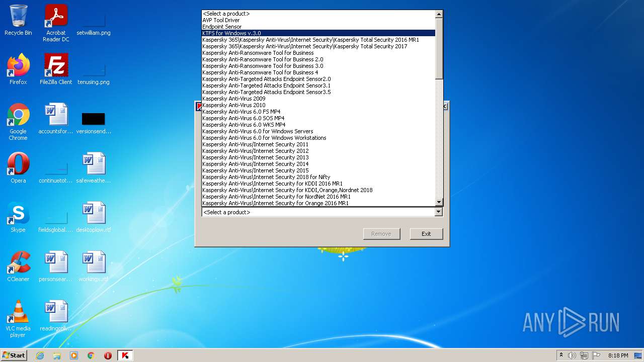
Task: Select the versionsend desktop file
Action: pyautogui.click(x=94, y=122)
